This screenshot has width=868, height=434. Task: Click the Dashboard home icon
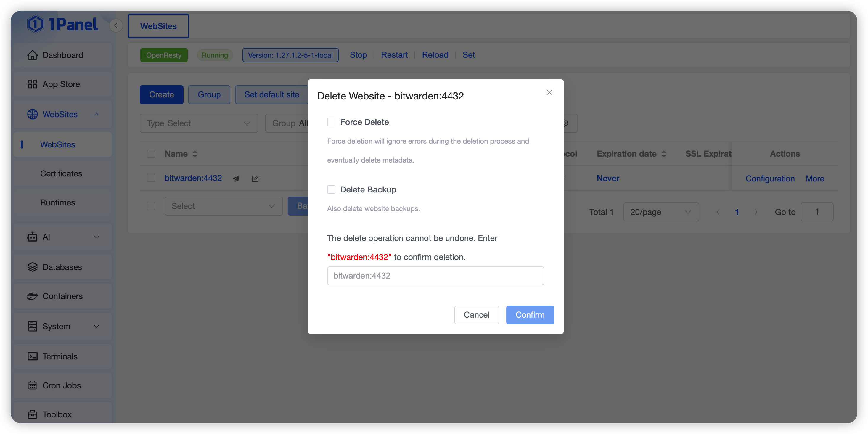(x=32, y=55)
